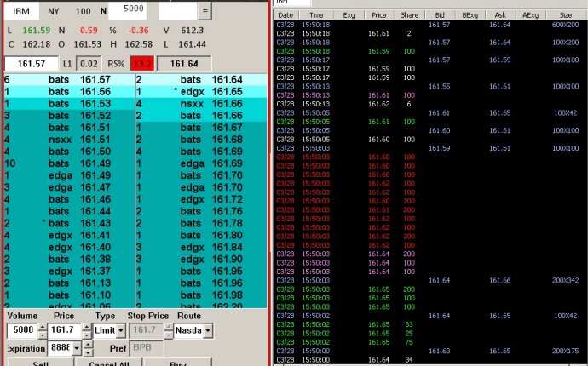
Task: Click the Price column header in trades
Action: (378, 15)
